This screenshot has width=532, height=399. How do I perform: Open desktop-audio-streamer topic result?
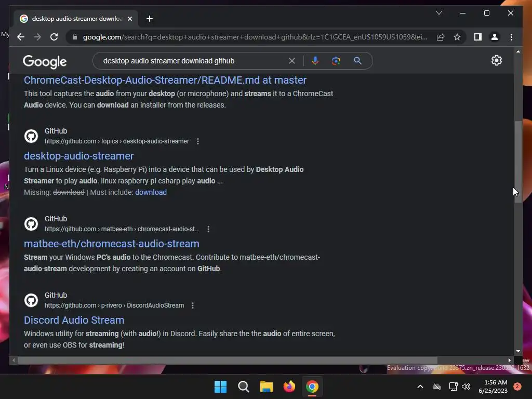coord(79,156)
